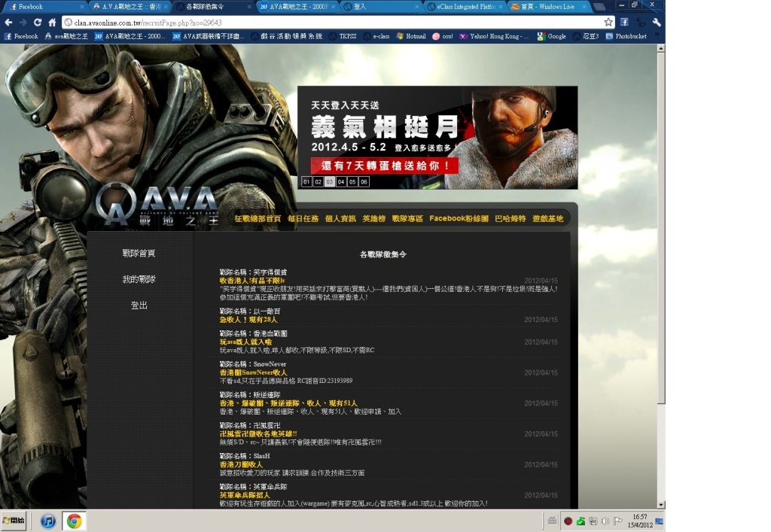Screen dimensions: 771x532
Task: Open the 巴哈姆特 menu item
Action: click(510, 219)
